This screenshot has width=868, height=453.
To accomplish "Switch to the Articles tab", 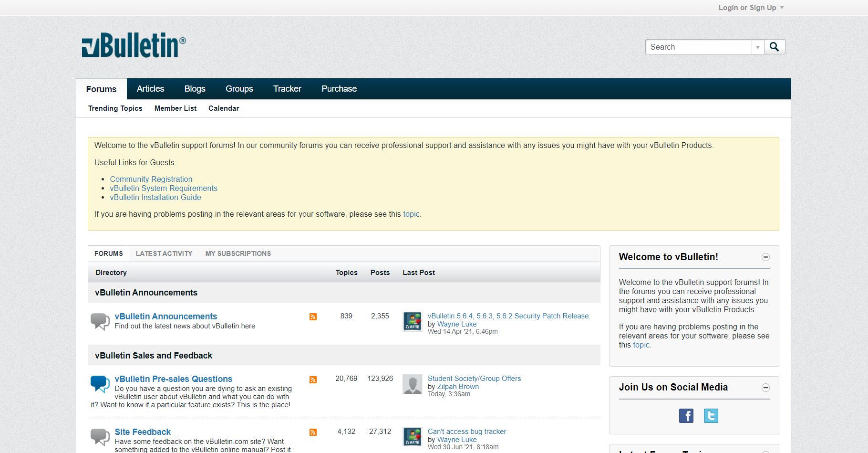I will click(x=150, y=89).
